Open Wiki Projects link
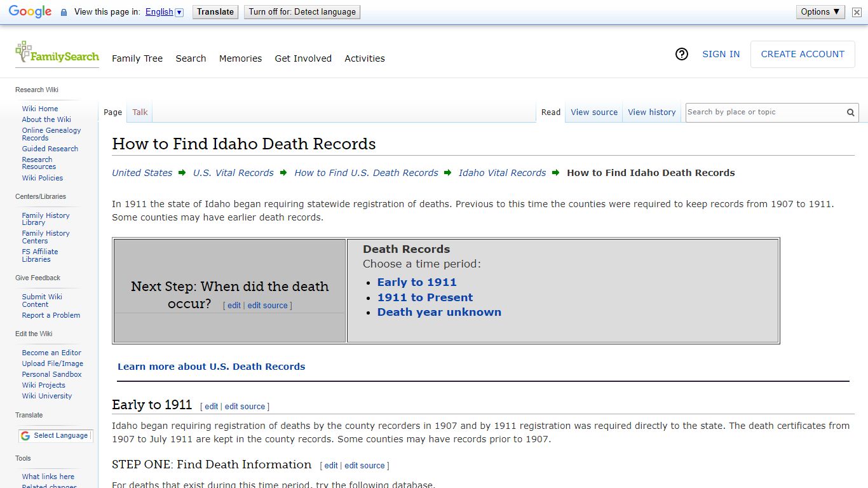 point(44,385)
